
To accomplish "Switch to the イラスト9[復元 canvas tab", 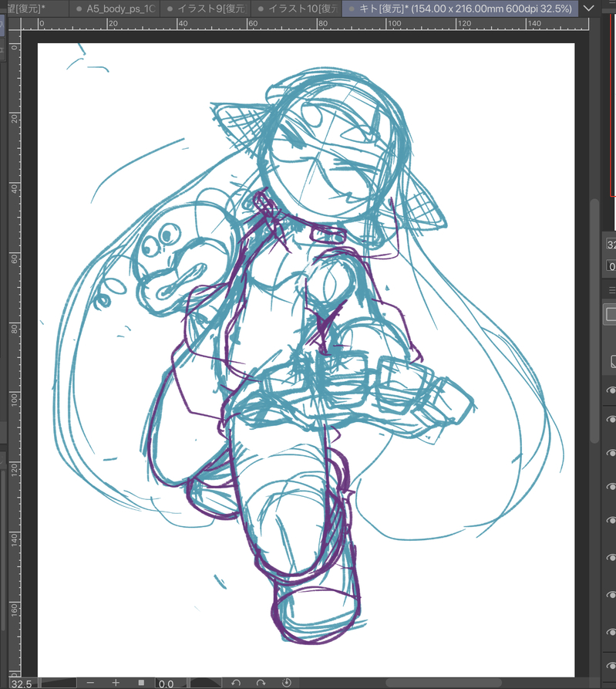I will tap(206, 8).
